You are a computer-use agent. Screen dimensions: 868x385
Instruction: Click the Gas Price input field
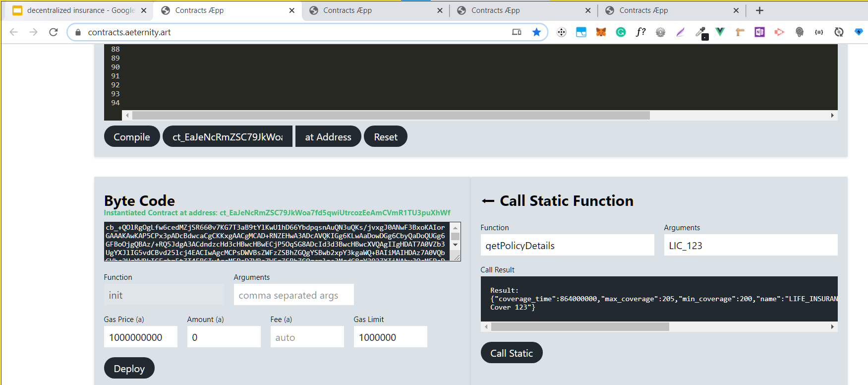(141, 337)
